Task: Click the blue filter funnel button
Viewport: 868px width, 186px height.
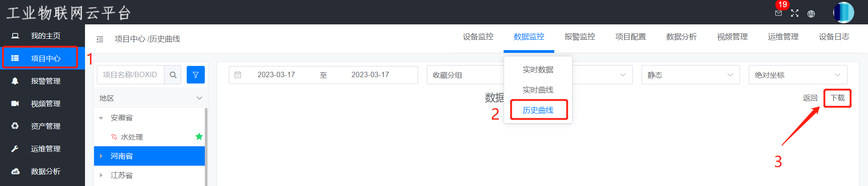Action: [196, 75]
